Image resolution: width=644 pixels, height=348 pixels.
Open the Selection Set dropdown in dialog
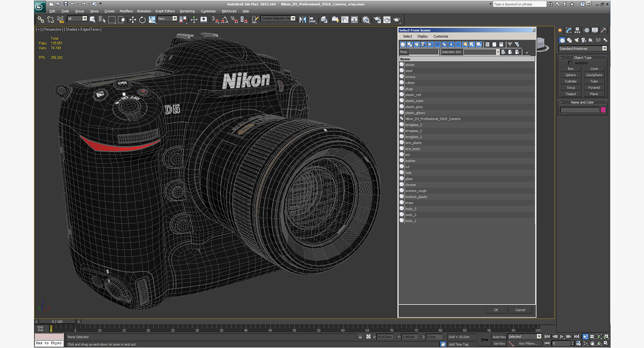point(498,52)
